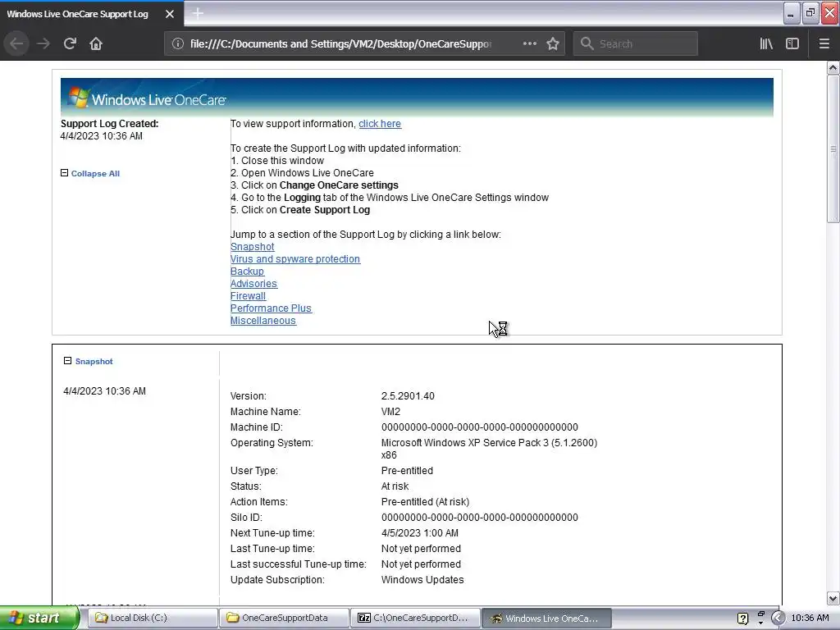Reload the page with the refresh icon
The height and width of the screenshot is (630, 840).
click(70, 43)
